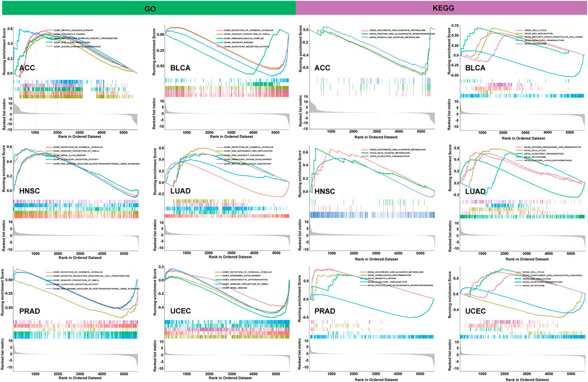Viewport: 588px width, 382px height.
Task: Click the ACC label in the KEGG section
Action: 323,68
